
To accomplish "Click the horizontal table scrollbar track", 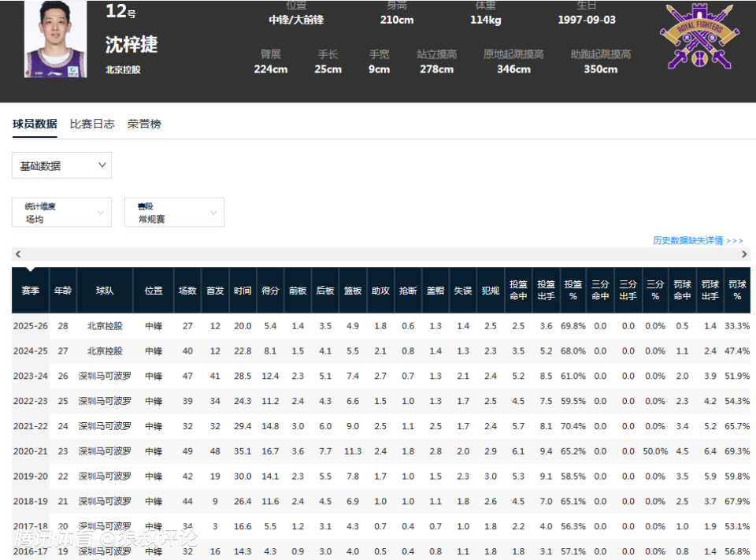I will pos(378,254).
